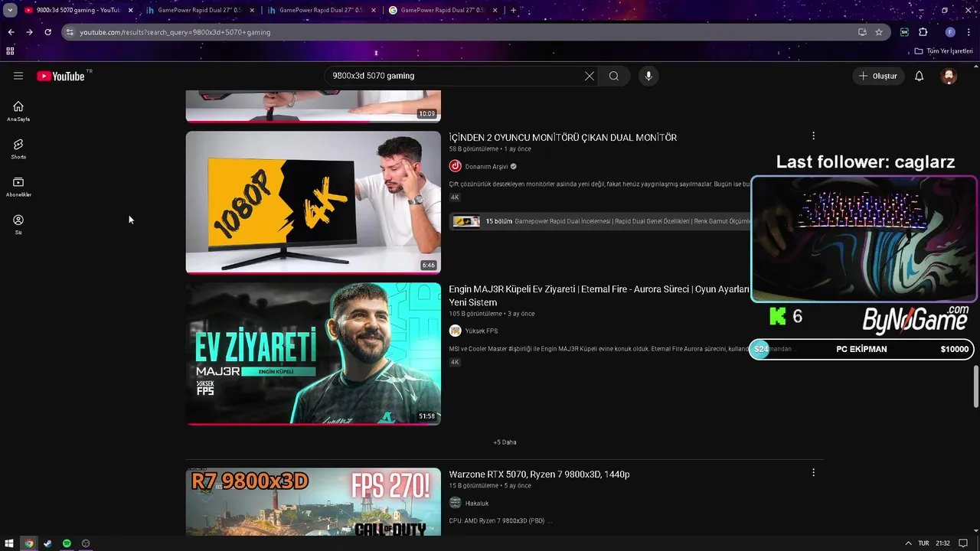Close the YouTube search results tab

(130, 11)
